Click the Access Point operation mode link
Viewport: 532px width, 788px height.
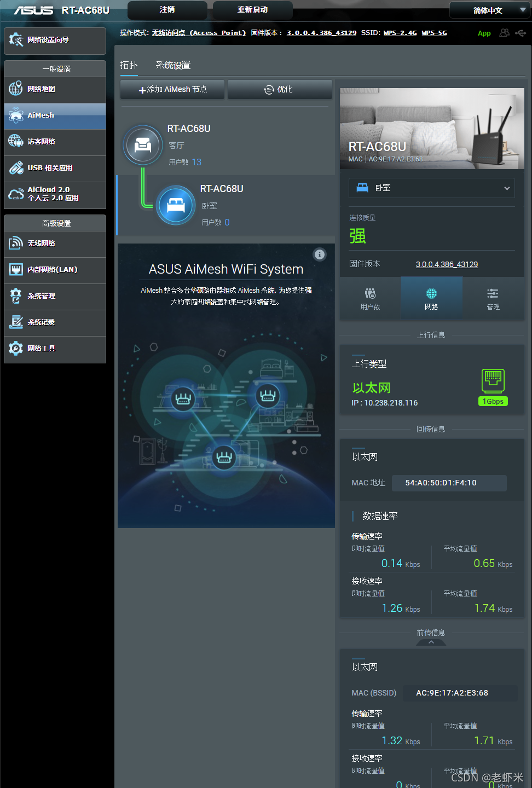(199, 33)
